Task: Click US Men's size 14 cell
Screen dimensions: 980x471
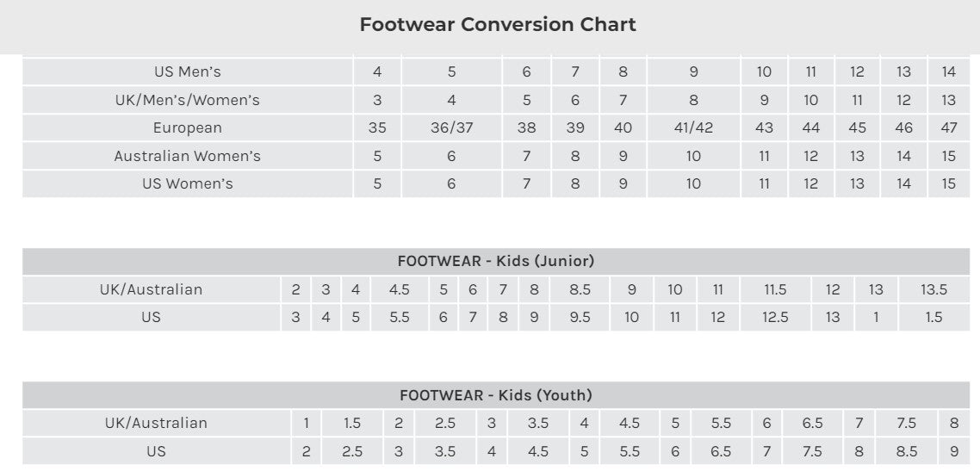Action: click(x=948, y=72)
